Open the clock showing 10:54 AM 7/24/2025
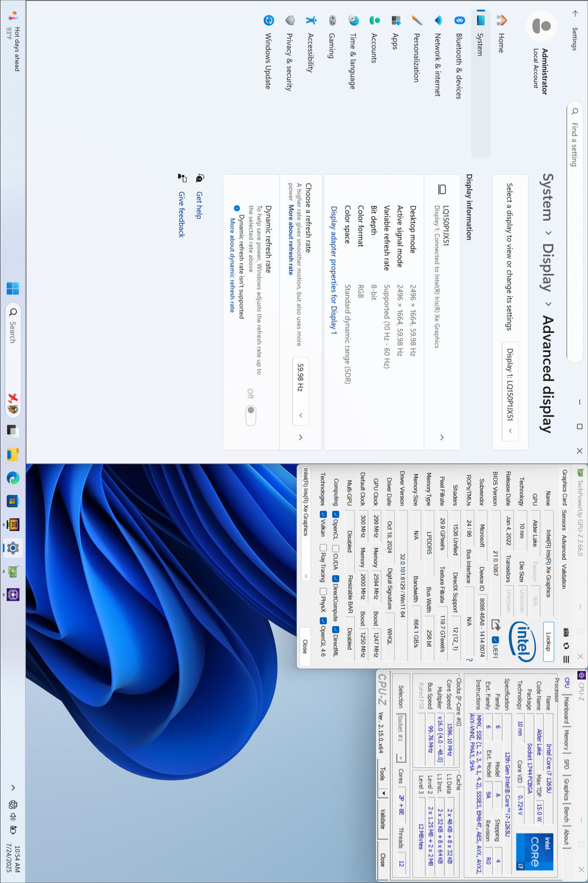 [13, 859]
